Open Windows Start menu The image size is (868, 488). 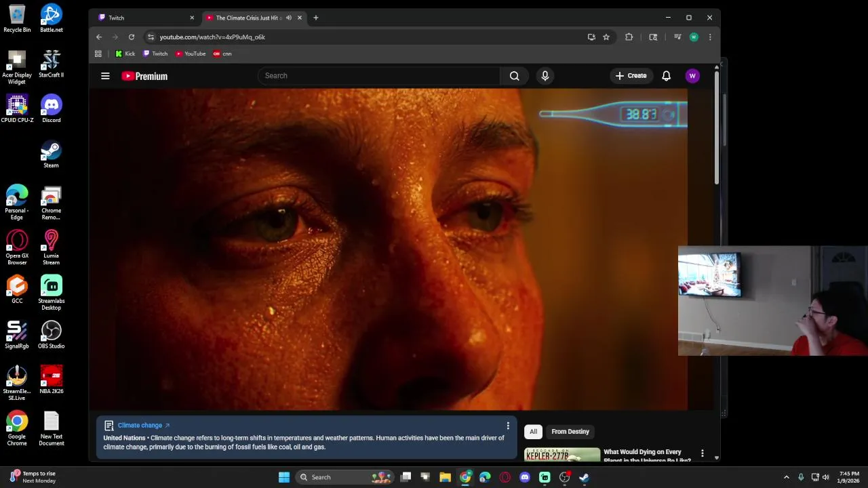click(284, 477)
